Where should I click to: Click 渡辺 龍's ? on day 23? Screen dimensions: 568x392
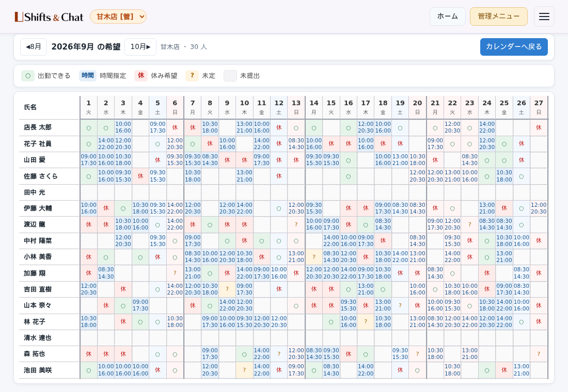tap(469, 225)
